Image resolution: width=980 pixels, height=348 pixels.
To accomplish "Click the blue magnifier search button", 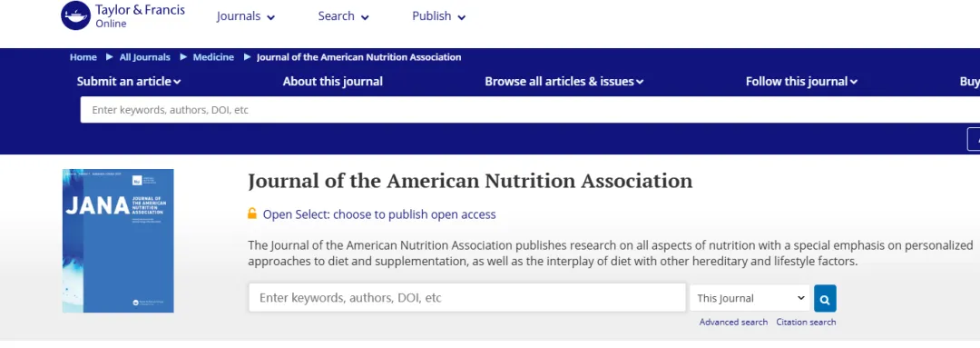I will (825, 298).
